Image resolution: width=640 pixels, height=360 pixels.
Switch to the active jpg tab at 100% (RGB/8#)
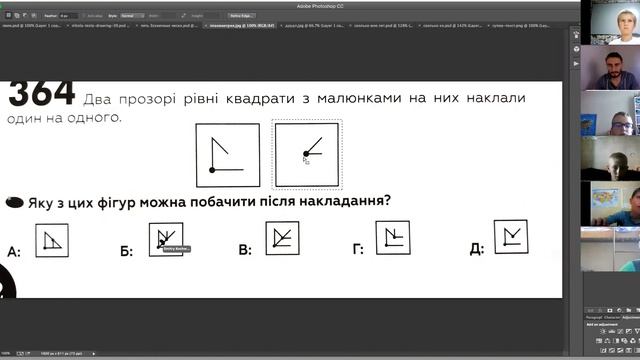click(241, 26)
